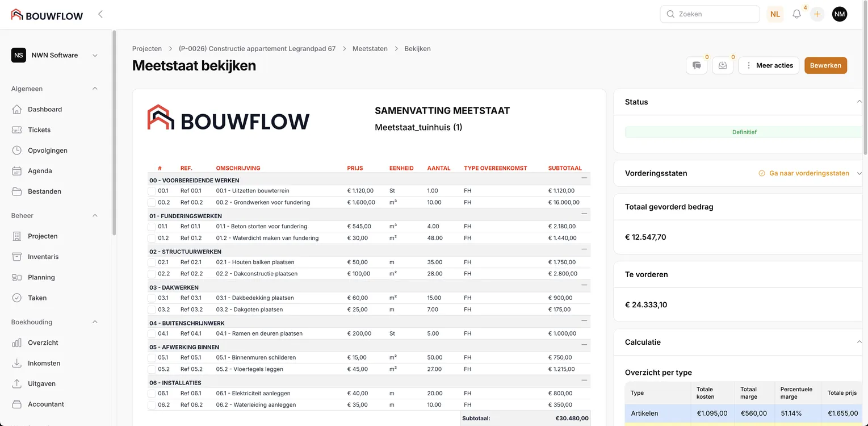Click the green Definitief status bar
Image resolution: width=868 pixels, height=426 pixels.
click(x=744, y=132)
